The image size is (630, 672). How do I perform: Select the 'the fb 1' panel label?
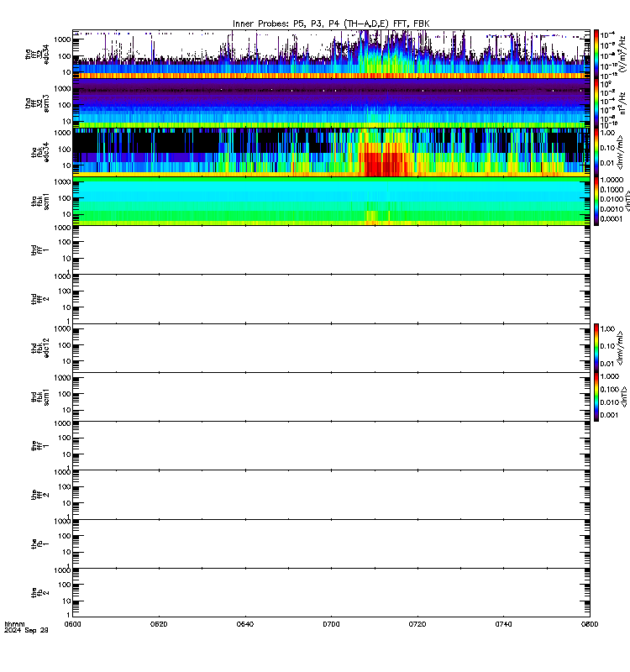point(40,543)
